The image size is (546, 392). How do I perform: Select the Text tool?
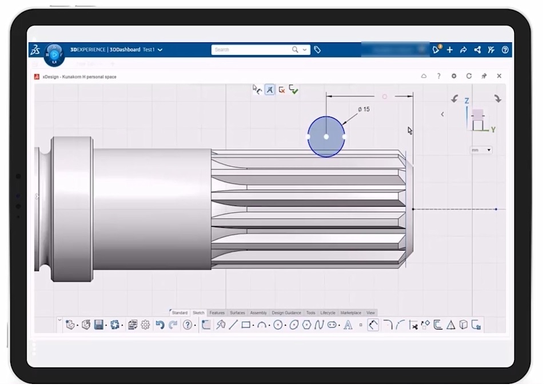(348, 325)
